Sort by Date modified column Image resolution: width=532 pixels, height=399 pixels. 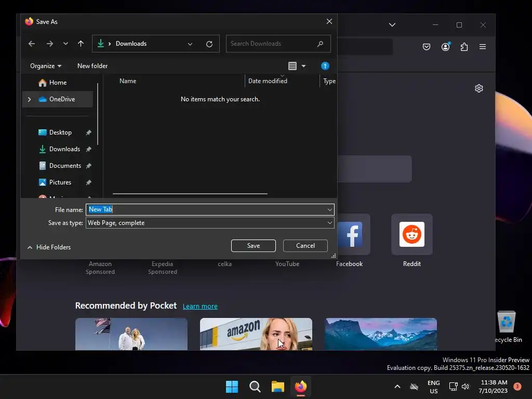point(268,81)
